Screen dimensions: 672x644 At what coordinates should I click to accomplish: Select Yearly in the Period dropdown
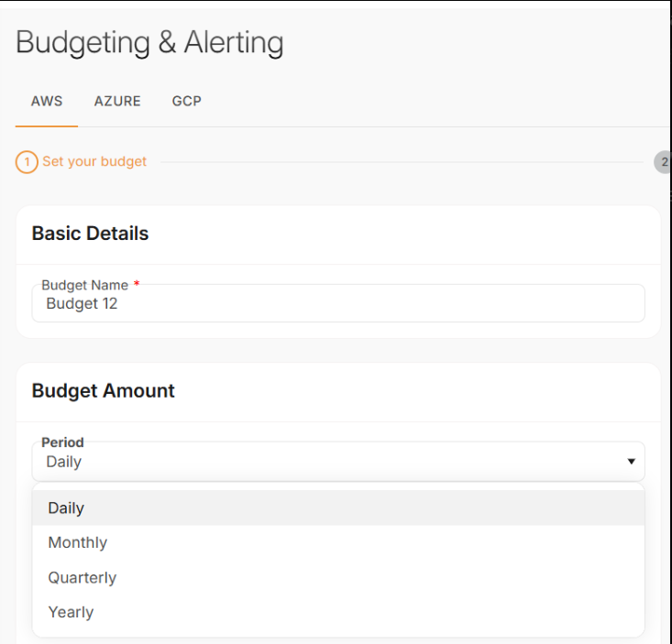(x=71, y=612)
